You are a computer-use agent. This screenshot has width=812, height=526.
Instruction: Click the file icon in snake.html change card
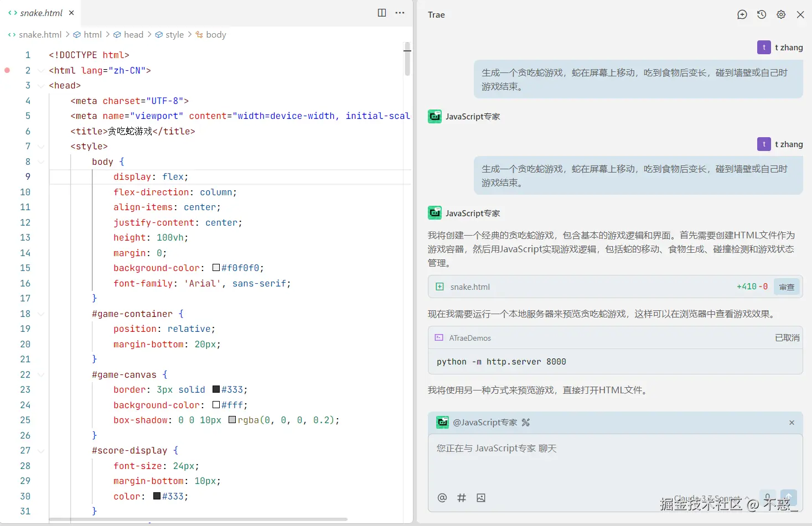point(439,287)
